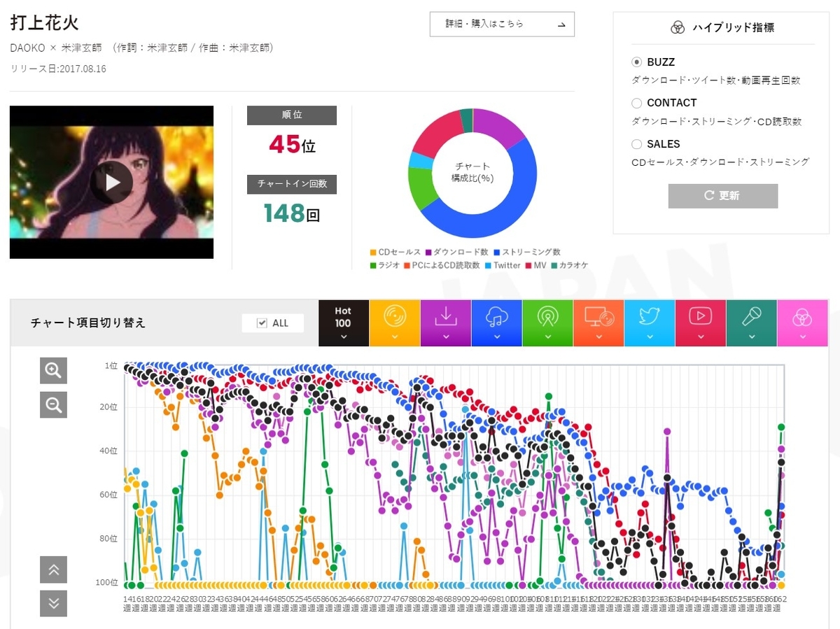Toggle the blue streaming cloud icon
Viewport: 840px width, 629px height.
coord(496,323)
